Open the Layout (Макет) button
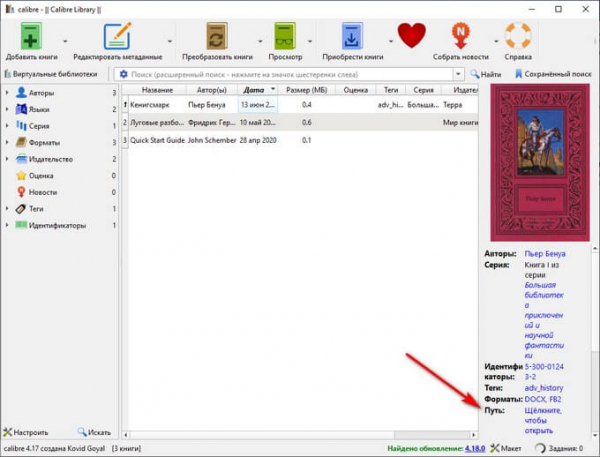 (506, 448)
